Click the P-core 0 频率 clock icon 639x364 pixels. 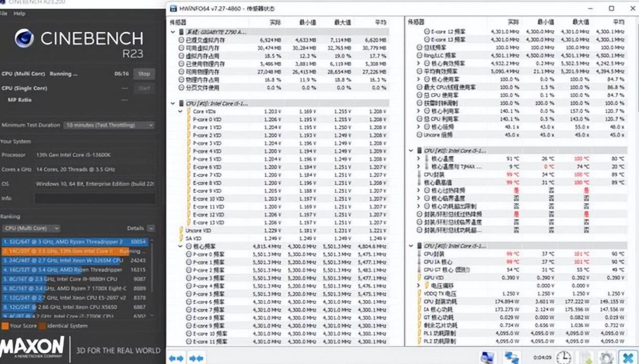coord(189,254)
